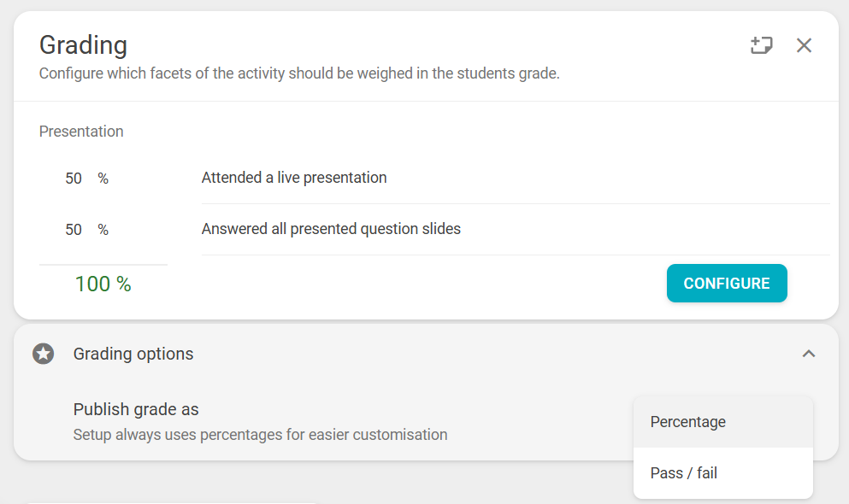The image size is (849, 504).
Task: Click the Configure which facets subtitle text
Action: [x=299, y=73]
